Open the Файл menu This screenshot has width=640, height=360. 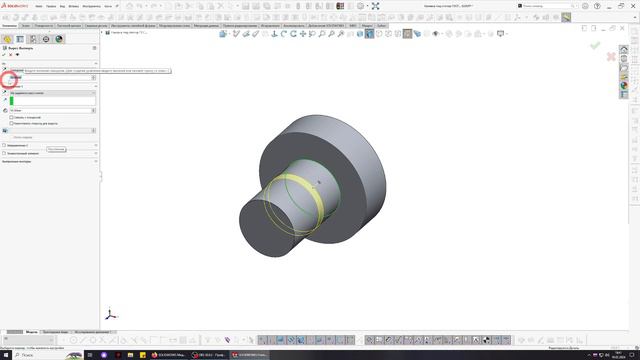click(x=39, y=6)
